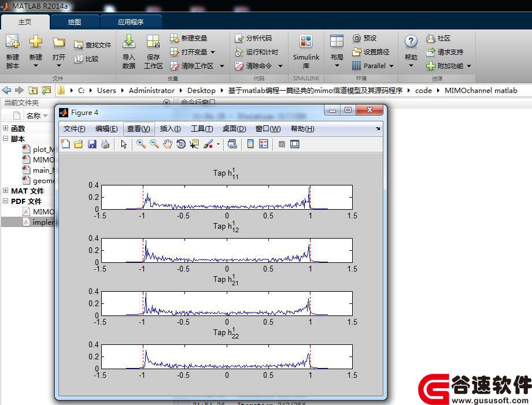Open a file with the 打开 folder icon

pyautogui.click(x=59, y=51)
